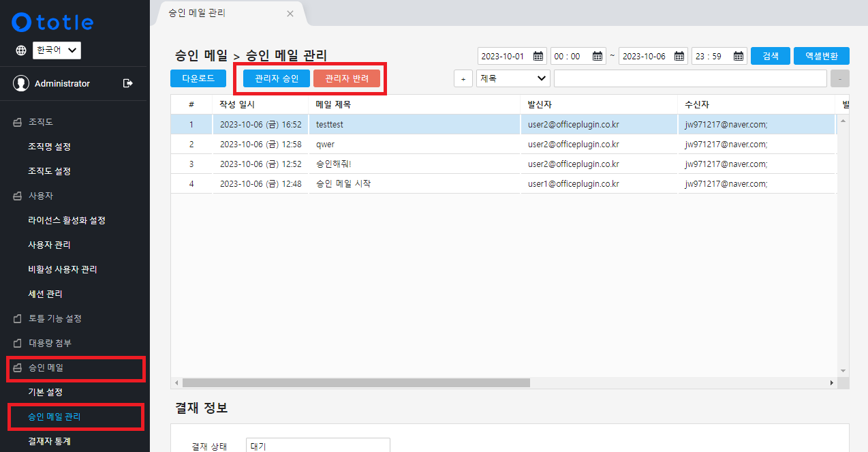
Task: Click the start time 00:00 picker icon
Action: tap(598, 56)
